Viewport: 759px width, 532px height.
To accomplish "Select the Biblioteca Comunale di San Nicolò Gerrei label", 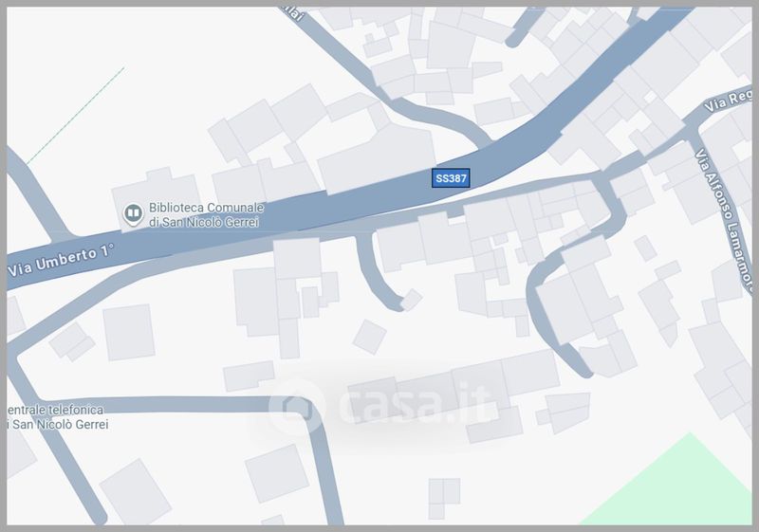I will coord(206,214).
